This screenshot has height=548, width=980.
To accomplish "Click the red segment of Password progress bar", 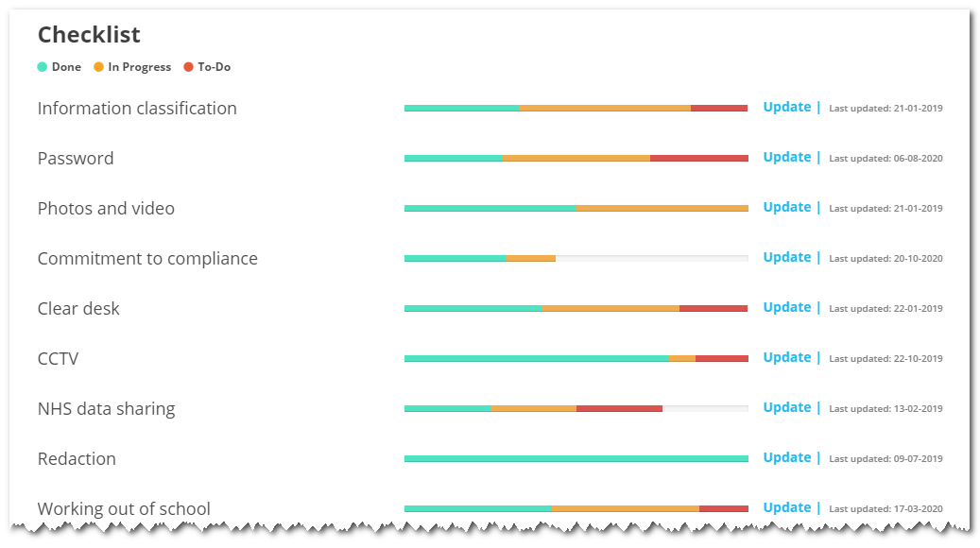I will [698, 158].
